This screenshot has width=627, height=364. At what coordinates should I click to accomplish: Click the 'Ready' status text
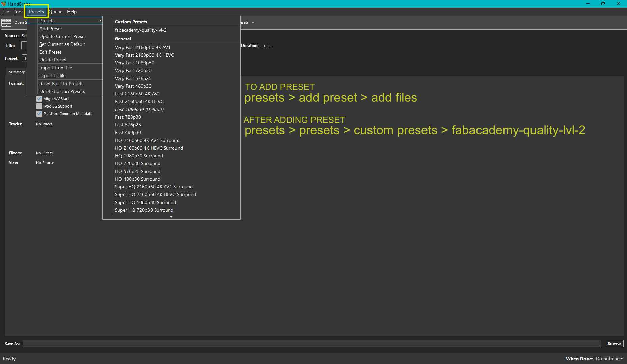coord(9,359)
